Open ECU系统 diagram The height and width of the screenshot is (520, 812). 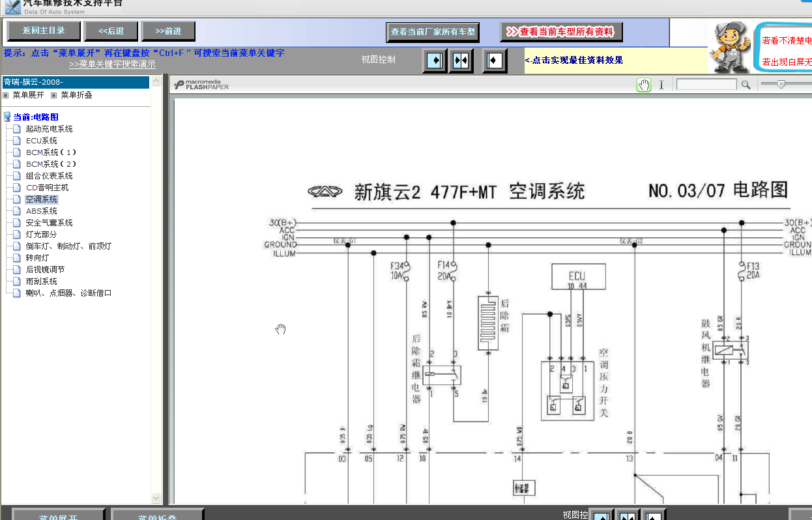click(42, 141)
